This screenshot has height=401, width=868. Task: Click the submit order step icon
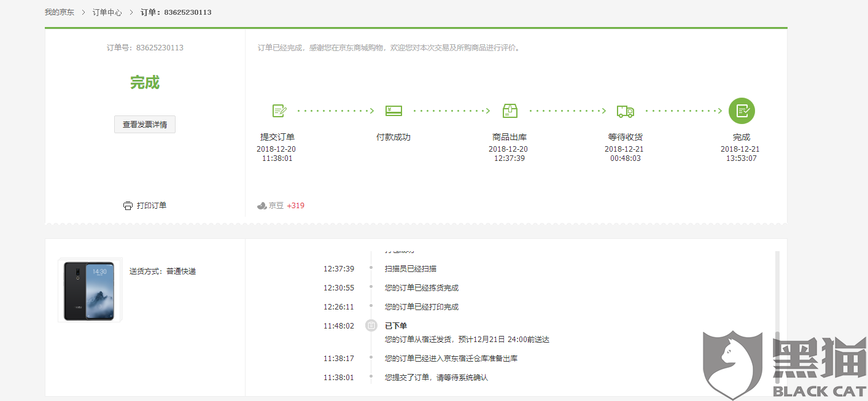pyautogui.click(x=279, y=111)
